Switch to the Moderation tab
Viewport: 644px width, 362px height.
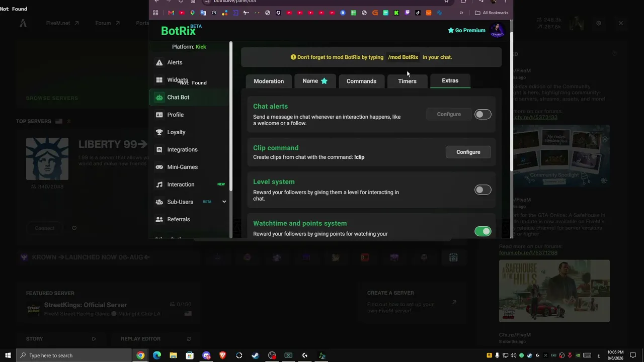(x=269, y=81)
